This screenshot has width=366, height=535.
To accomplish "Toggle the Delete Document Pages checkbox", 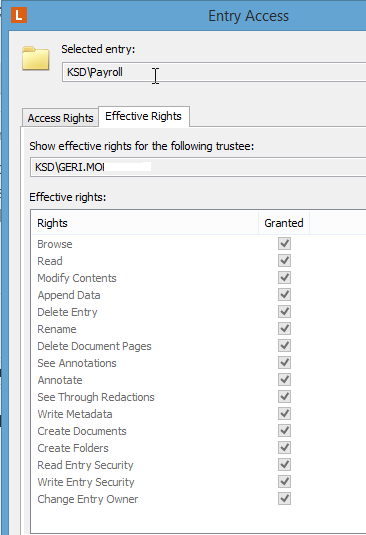I will (x=284, y=346).
